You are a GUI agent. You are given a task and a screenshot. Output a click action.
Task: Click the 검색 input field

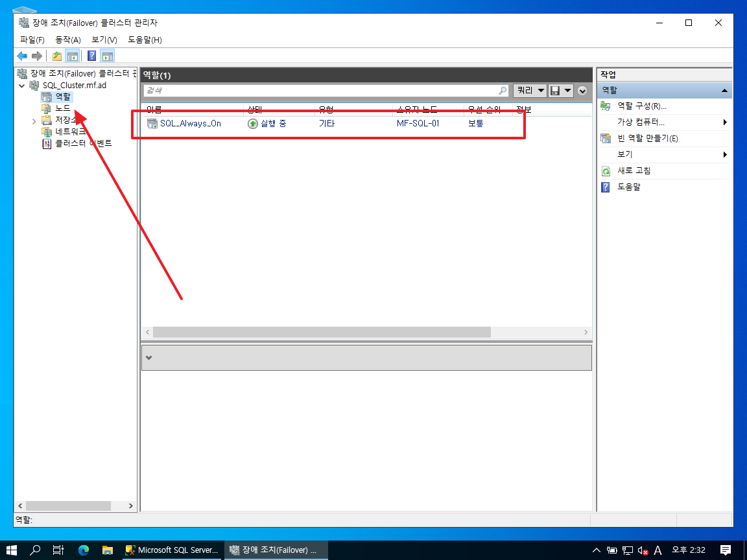tap(320, 91)
